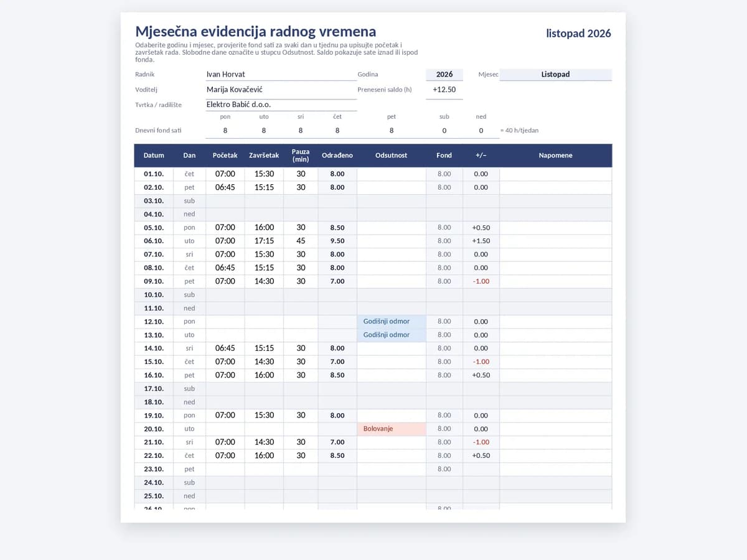Screen dimensions: 747x560
Task: Click the Radnik name field Ivan Horvat
Action: (281, 74)
